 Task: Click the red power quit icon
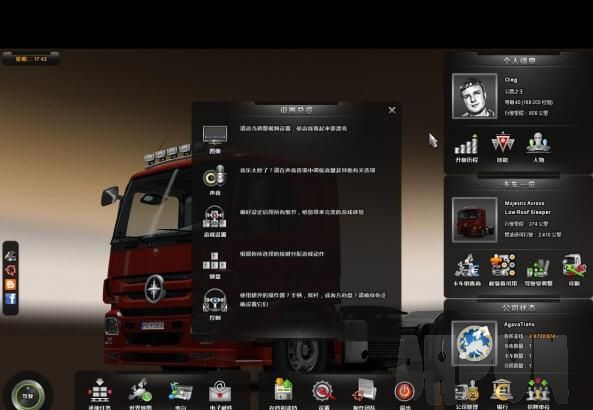click(404, 391)
